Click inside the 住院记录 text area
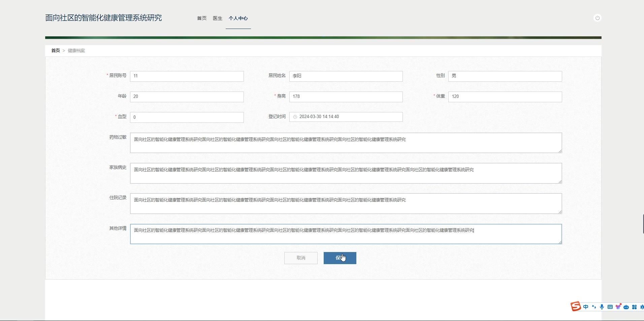This screenshot has height=321, width=644. tap(346, 203)
